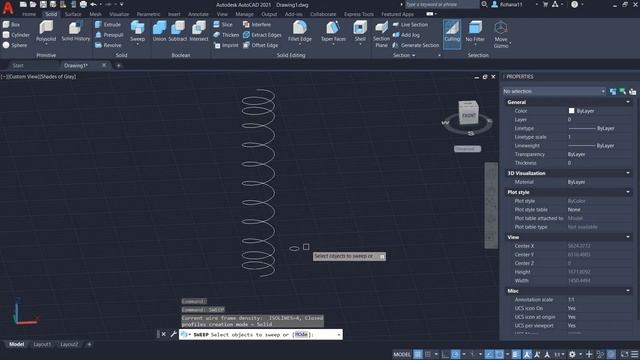The width and height of the screenshot is (640, 360).
Task: Collapse the Misc properties section
Action: click(628, 291)
